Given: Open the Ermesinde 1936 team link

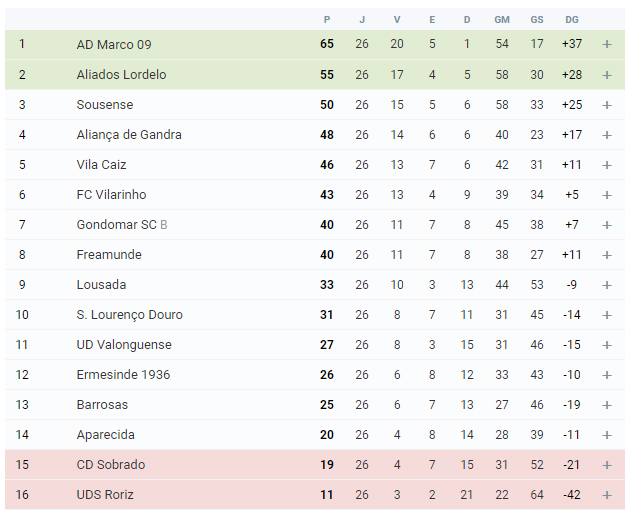Looking at the screenshot, I should click(123, 375).
